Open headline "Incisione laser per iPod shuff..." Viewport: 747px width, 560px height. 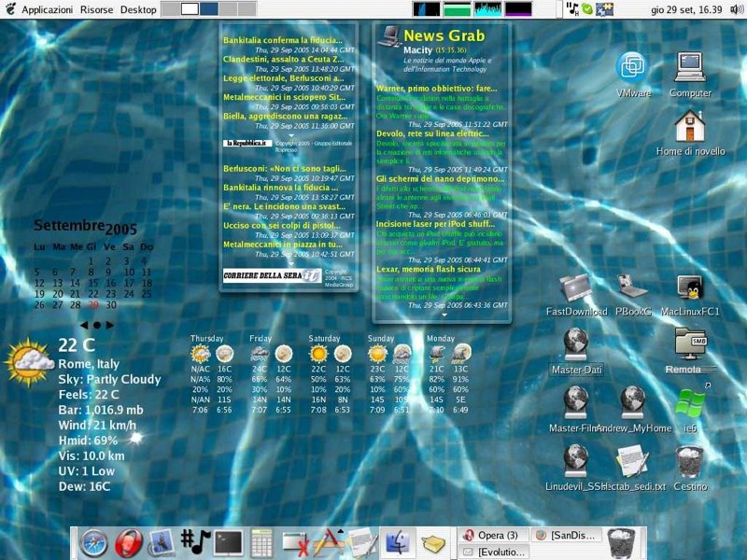tap(435, 224)
